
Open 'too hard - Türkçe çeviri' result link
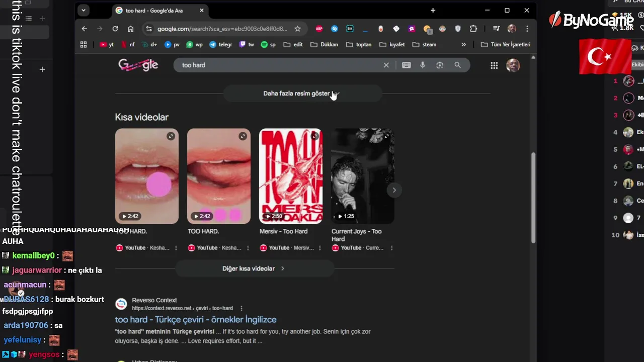(x=196, y=320)
